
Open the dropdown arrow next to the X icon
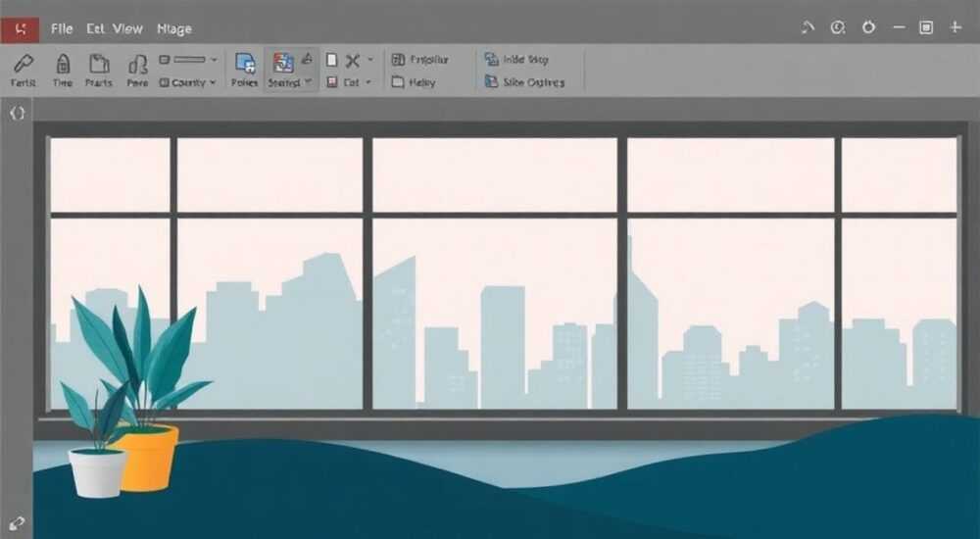pyautogui.click(x=370, y=60)
